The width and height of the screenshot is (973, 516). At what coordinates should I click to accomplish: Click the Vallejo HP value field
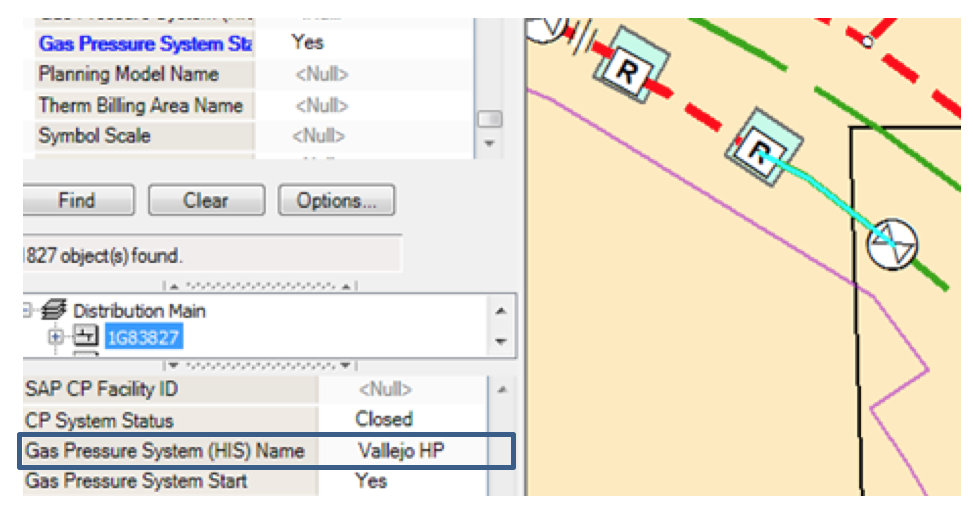(x=401, y=451)
